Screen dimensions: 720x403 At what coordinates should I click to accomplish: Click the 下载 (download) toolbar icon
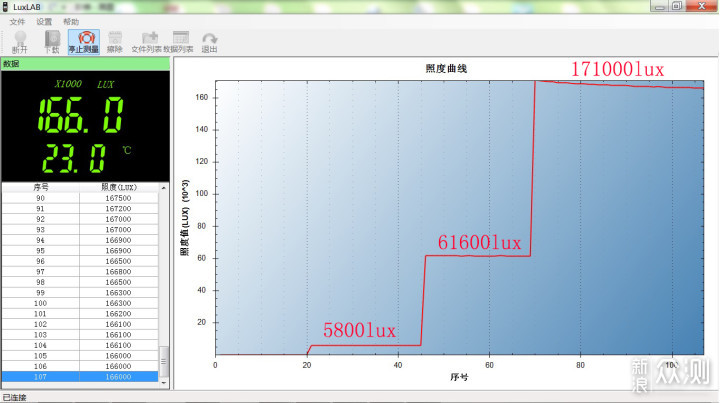[52, 42]
